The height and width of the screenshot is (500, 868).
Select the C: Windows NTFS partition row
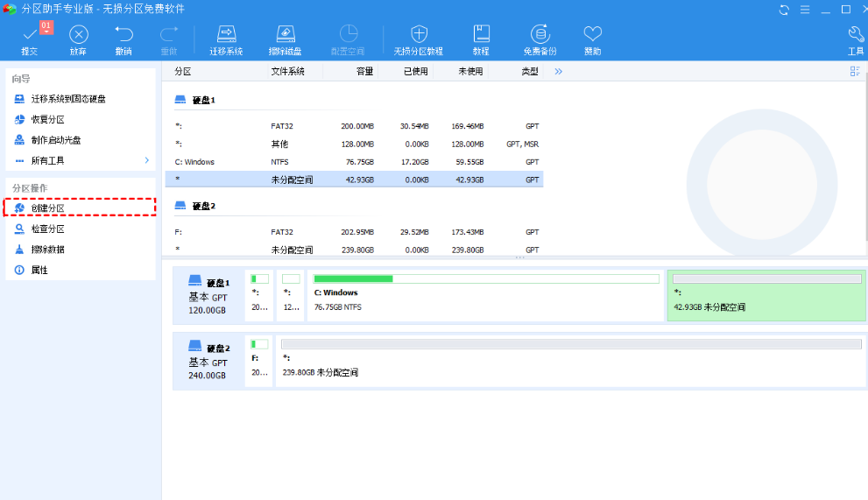pyautogui.click(x=354, y=162)
